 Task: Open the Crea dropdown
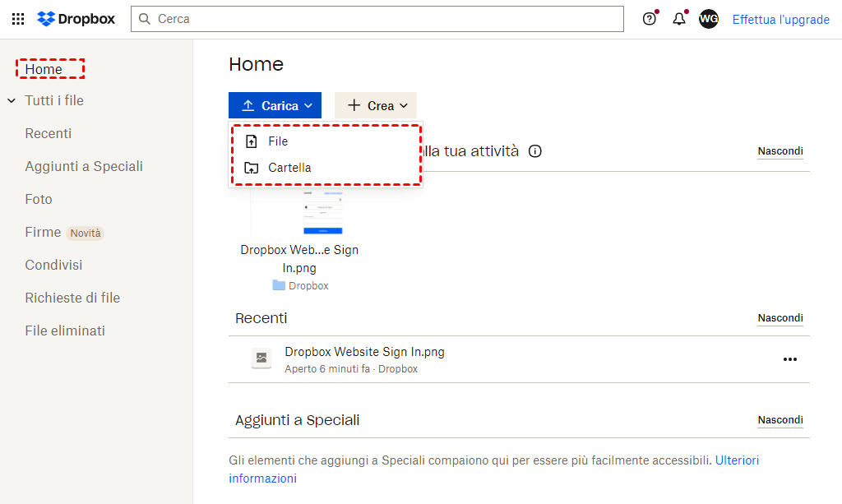coord(376,105)
